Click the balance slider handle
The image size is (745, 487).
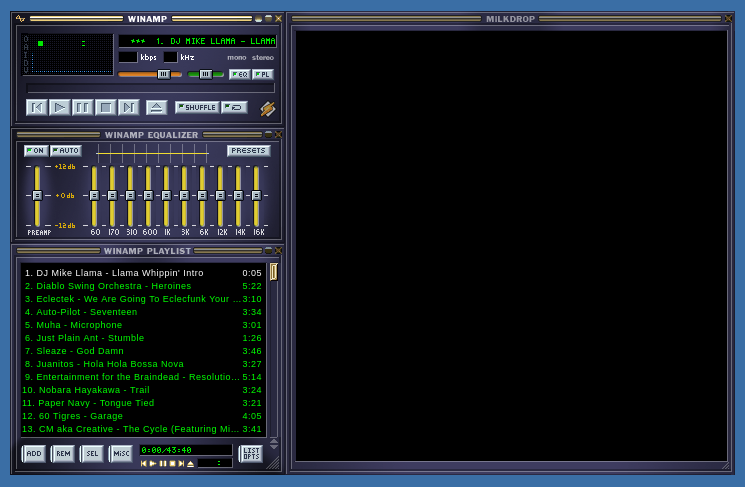(205, 74)
